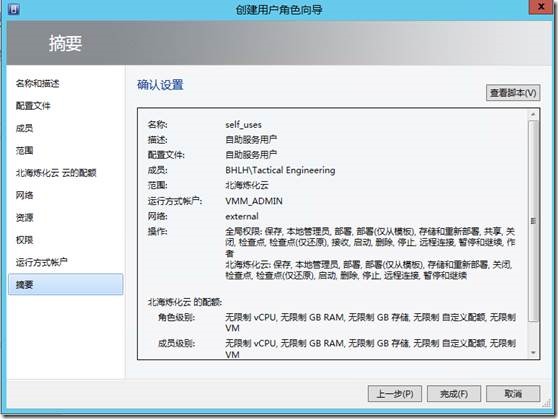Open the 权限 wizard step
The height and width of the screenshot is (419, 558).
[x=24, y=240]
